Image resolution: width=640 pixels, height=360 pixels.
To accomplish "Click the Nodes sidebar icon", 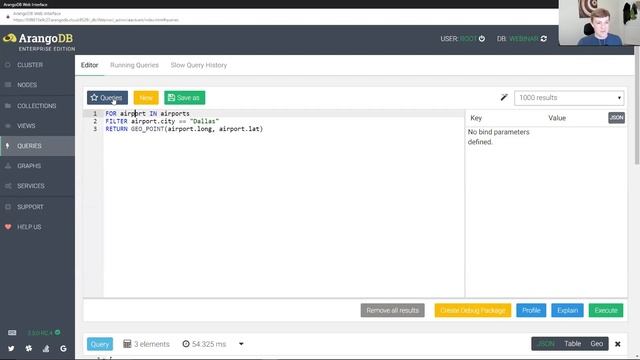I will 8,85.
